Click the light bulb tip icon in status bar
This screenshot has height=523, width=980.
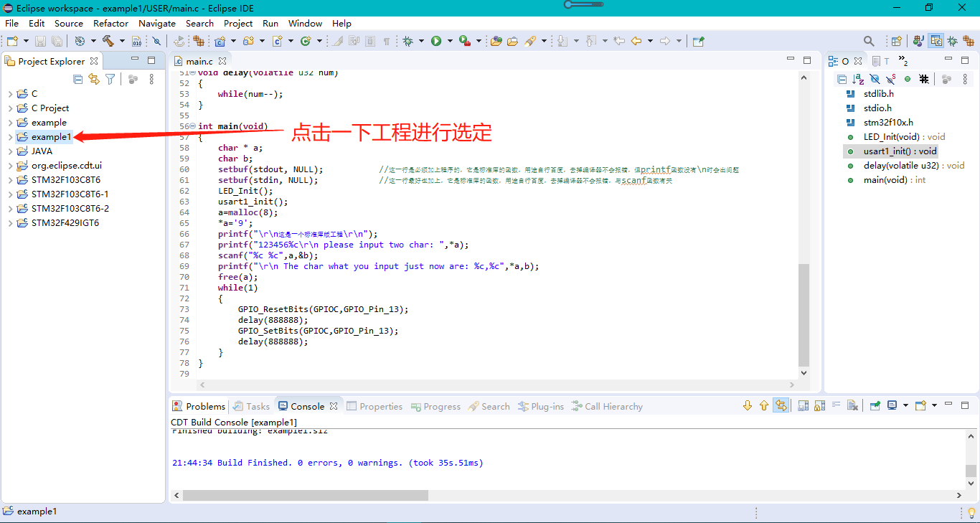pos(971,512)
